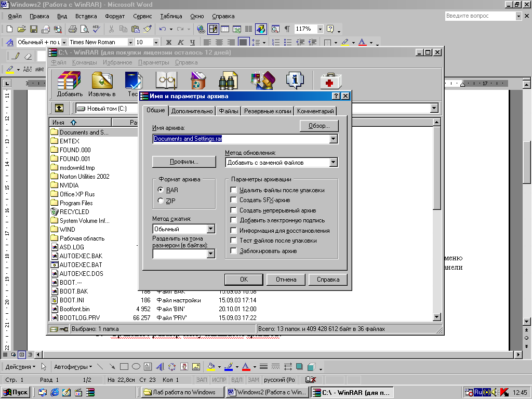Enable Создать SFX-архив checkbox
The height and width of the screenshot is (399, 532).
click(x=233, y=200)
